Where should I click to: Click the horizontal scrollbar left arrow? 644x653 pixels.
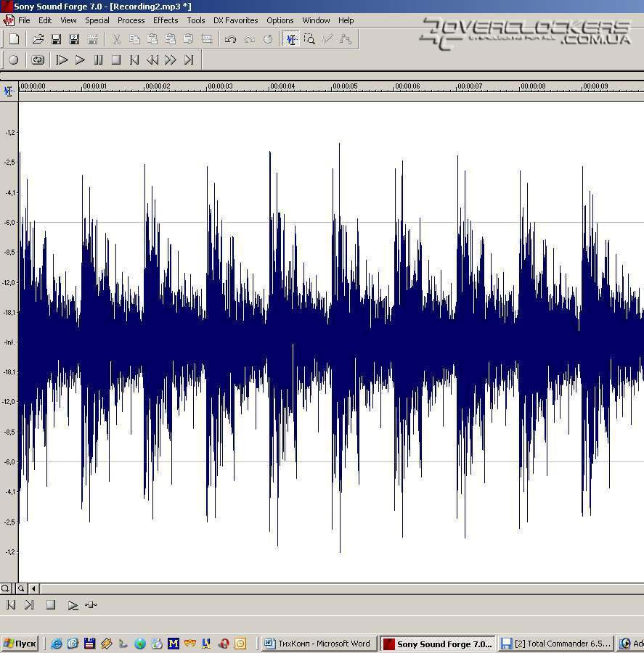(34, 588)
